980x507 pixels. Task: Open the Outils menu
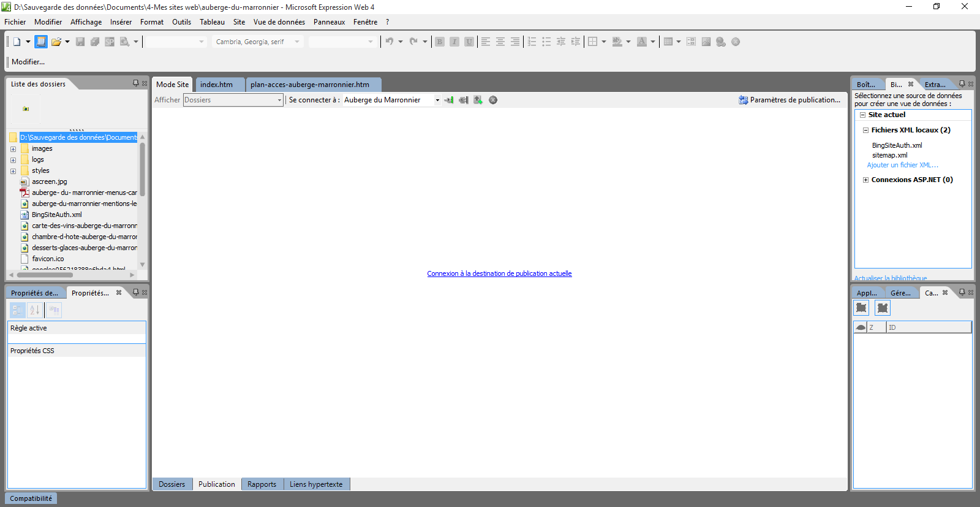click(181, 22)
